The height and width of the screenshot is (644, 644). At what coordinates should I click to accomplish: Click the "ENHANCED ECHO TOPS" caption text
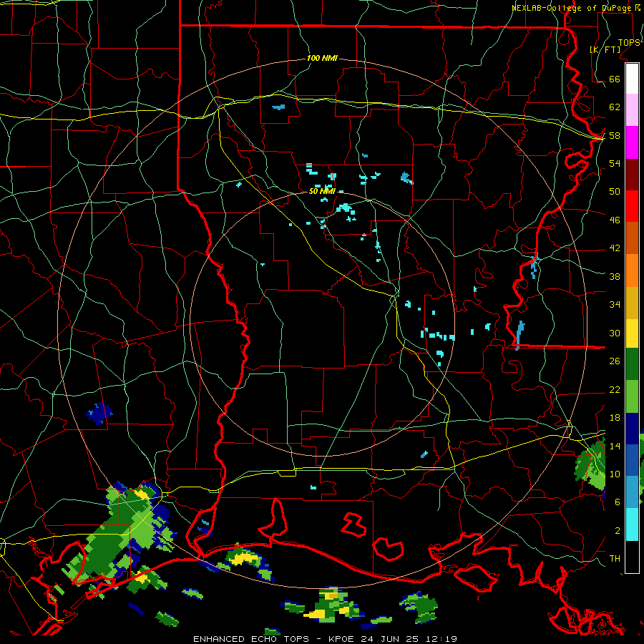[251, 639]
